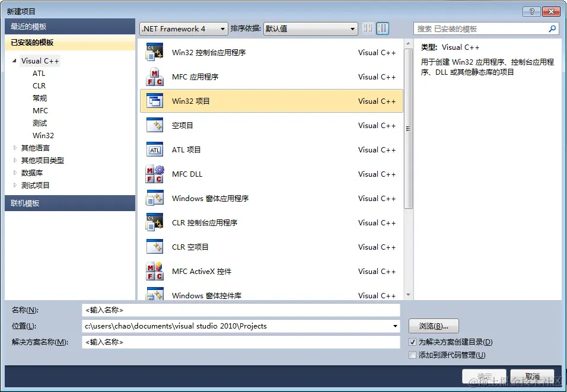Click the 解决方案名称 input field

(x=241, y=342)
